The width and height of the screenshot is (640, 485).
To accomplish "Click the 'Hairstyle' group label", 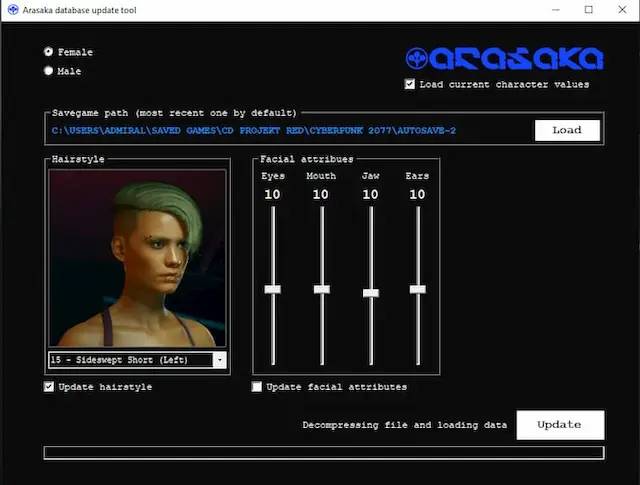I will pos(78,159).
